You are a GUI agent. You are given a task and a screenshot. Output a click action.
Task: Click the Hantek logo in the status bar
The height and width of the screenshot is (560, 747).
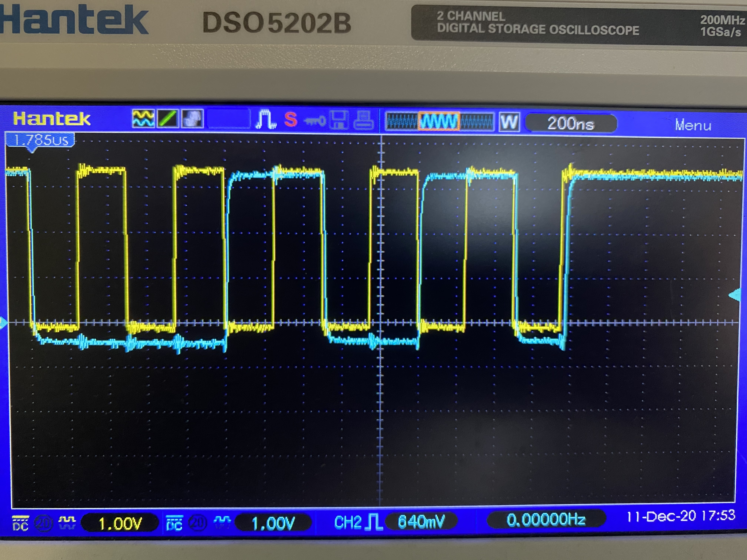tap(52, 119)
